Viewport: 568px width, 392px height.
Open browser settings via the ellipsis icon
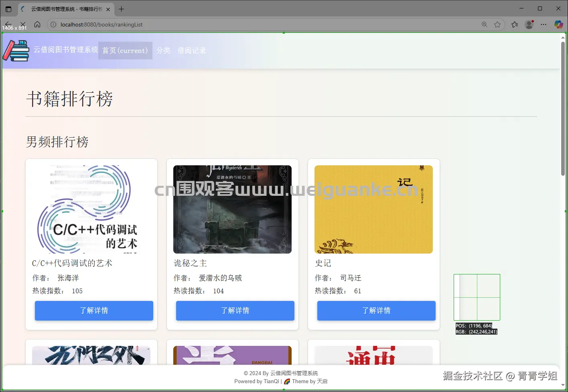pyautogui.click(x=544, y=24)
